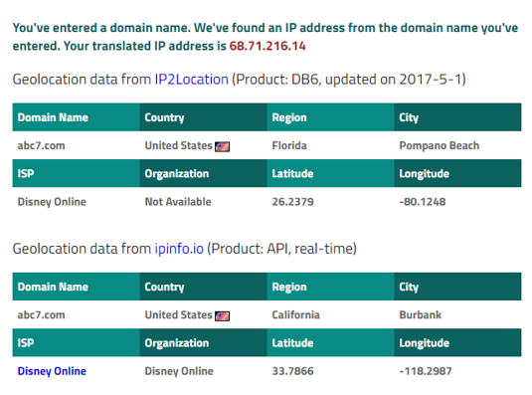Click the latitude value 26.2379
This screenshot has width=532, height=395.
pyautogui.click(x=292, y=202)
